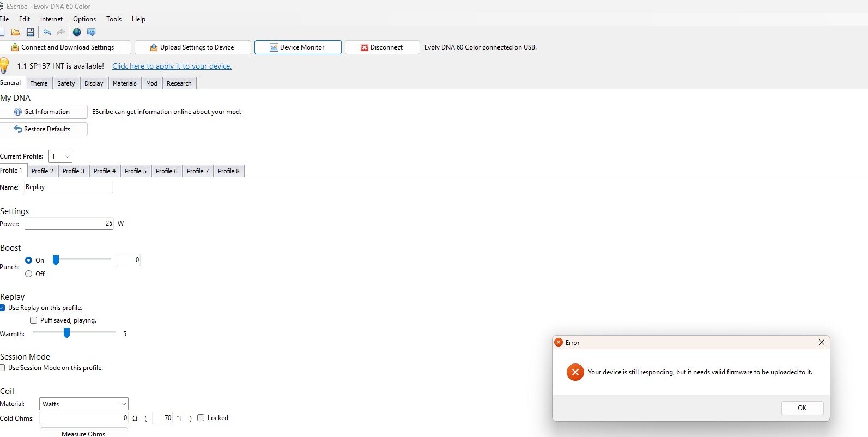Click the profile Name field containing Replay
The image size is (868, 437).
[x=69, y=187]
